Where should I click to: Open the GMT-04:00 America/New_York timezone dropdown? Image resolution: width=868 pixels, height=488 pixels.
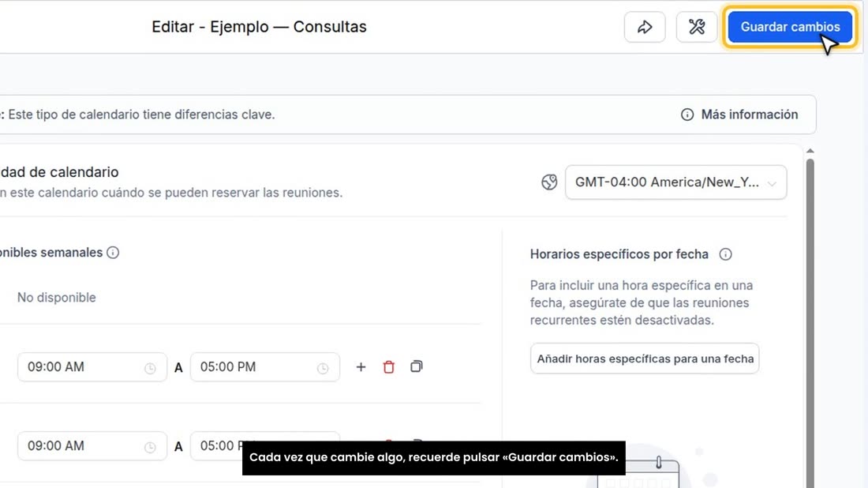point(676,182)
